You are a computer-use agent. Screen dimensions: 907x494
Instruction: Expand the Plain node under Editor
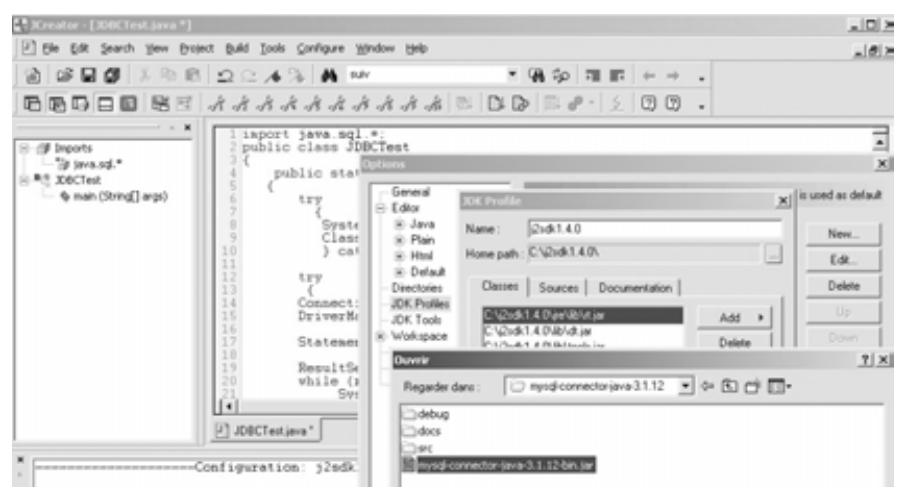[399, 240]
